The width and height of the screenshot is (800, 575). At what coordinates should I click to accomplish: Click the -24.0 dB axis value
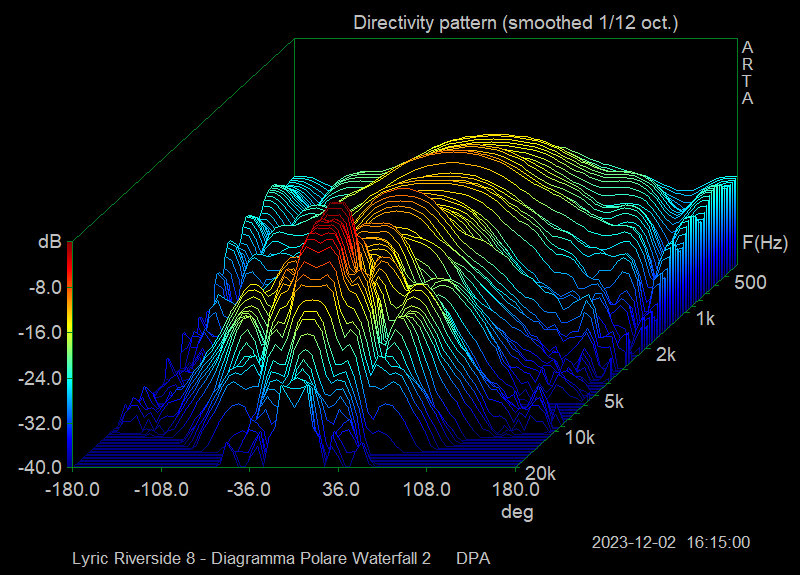click(x=40, y=379)
